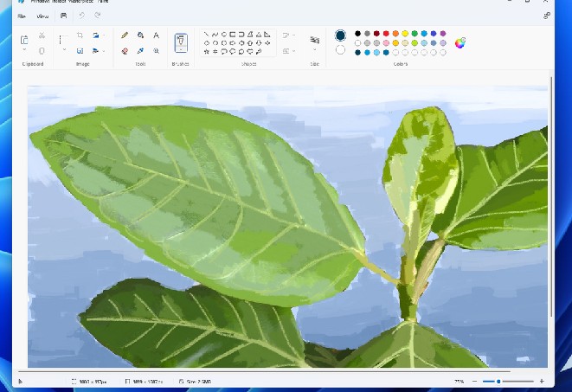Select the Eraser tool

pyautogui.click(x=125, y=51)
